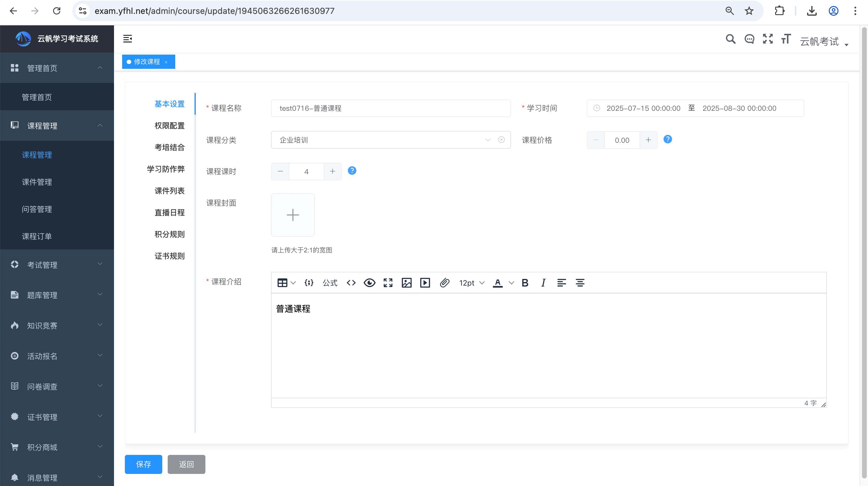The image size is (868, 486).
Task: Expand 活动报名 sidebar menu
Action: coord(57,356)
